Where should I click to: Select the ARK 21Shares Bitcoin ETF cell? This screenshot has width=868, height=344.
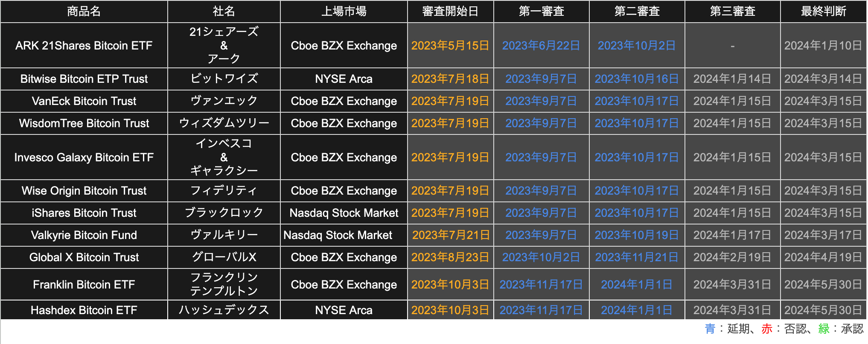tap(84, 46)
